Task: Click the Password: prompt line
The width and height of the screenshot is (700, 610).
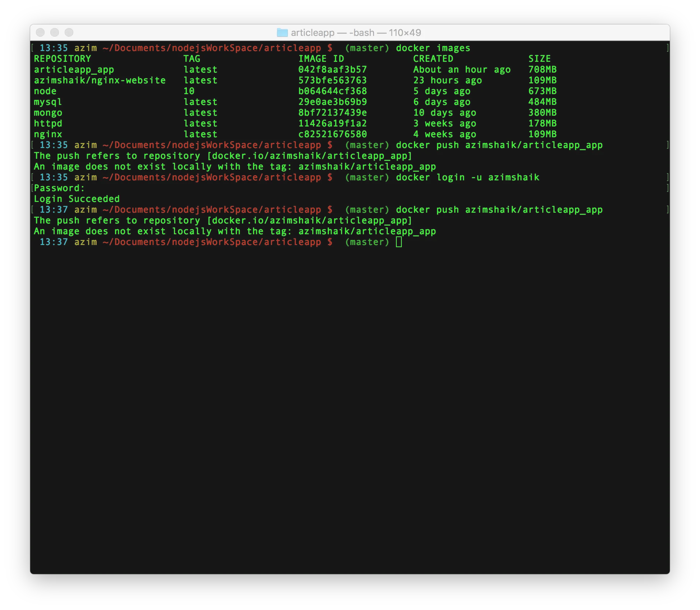Action: 59,188
